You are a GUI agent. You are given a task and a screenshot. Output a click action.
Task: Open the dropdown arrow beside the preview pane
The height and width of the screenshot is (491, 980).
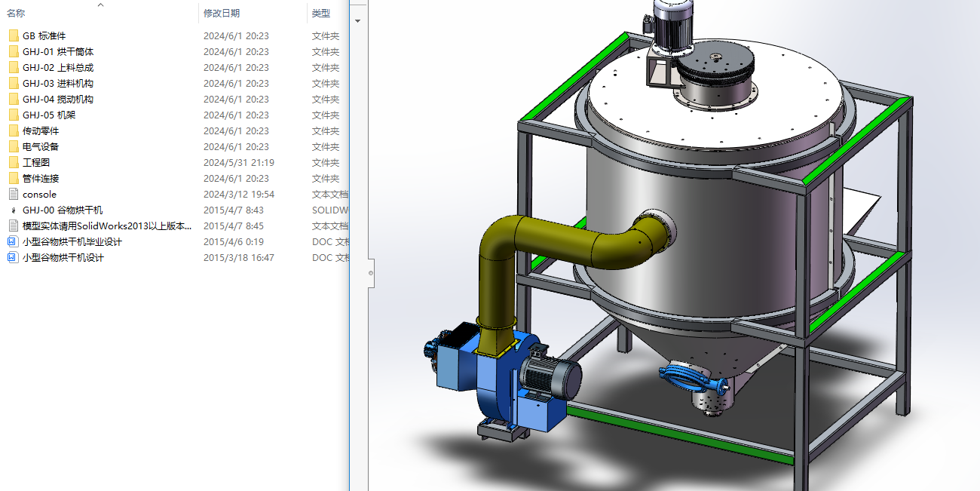pos(357,21)
